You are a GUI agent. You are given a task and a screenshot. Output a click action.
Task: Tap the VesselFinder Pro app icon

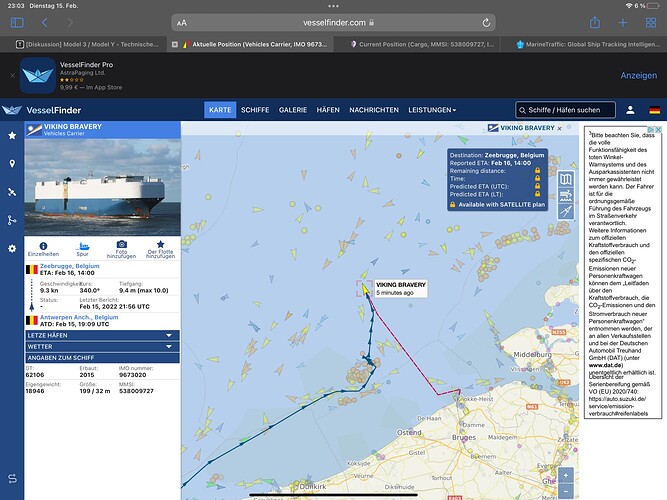tap(37, 75)
